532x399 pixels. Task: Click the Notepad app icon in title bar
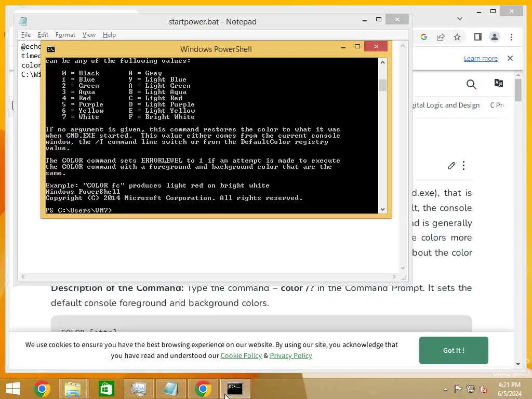23,21
